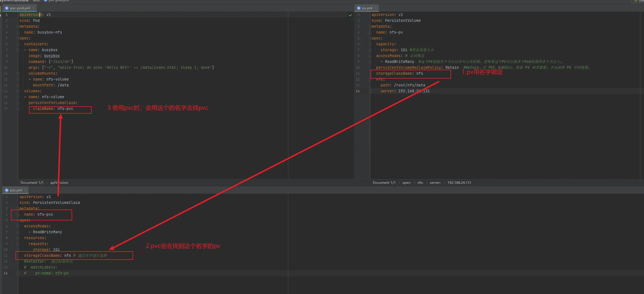The width and height of the screenshot is (644, 294).
Task: Click 'kind: Pod' line in pvc-pod.yml
Action: pyautogui.click(x=29, y=21)
